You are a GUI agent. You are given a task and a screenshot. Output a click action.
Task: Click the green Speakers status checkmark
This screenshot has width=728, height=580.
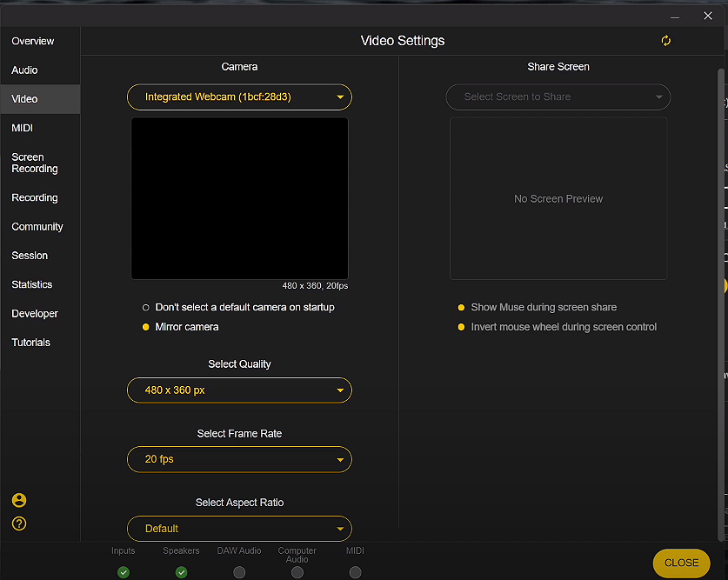[x=182, y=572]
